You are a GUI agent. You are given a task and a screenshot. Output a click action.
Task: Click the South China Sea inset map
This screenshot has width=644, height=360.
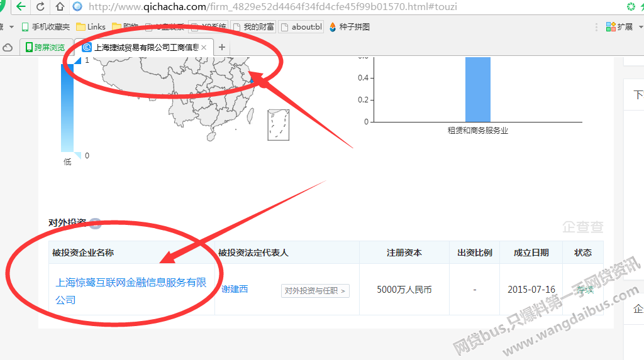[x=279, y=125]
